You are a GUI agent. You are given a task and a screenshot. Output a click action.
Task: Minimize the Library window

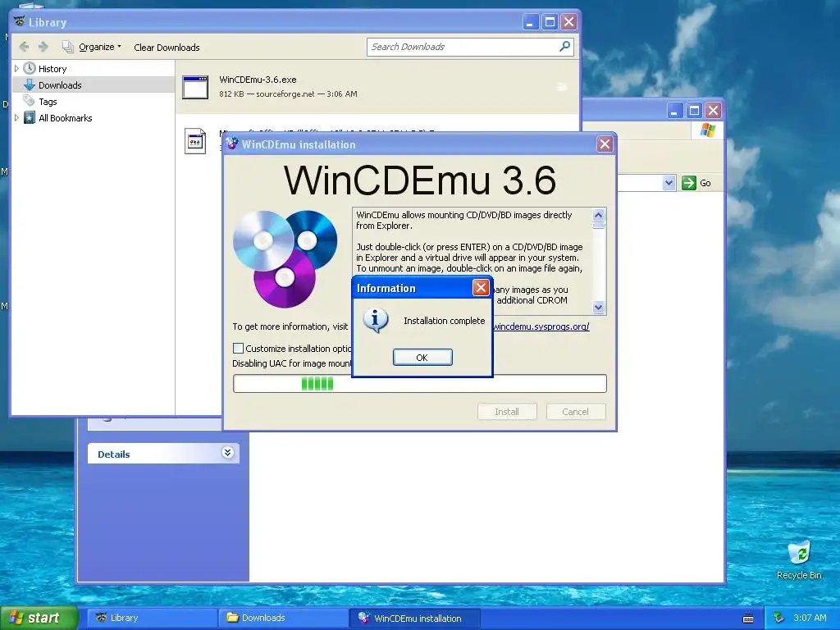tap(530, 22)
